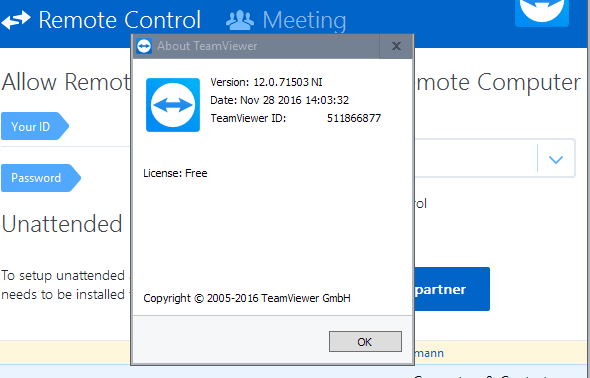Click the TeamViewer ID number 511866877
590x378 pixels.
point(354,118)
